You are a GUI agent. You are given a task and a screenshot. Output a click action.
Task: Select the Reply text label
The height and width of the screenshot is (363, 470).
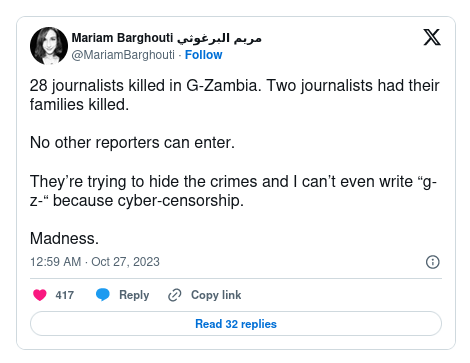134,295
